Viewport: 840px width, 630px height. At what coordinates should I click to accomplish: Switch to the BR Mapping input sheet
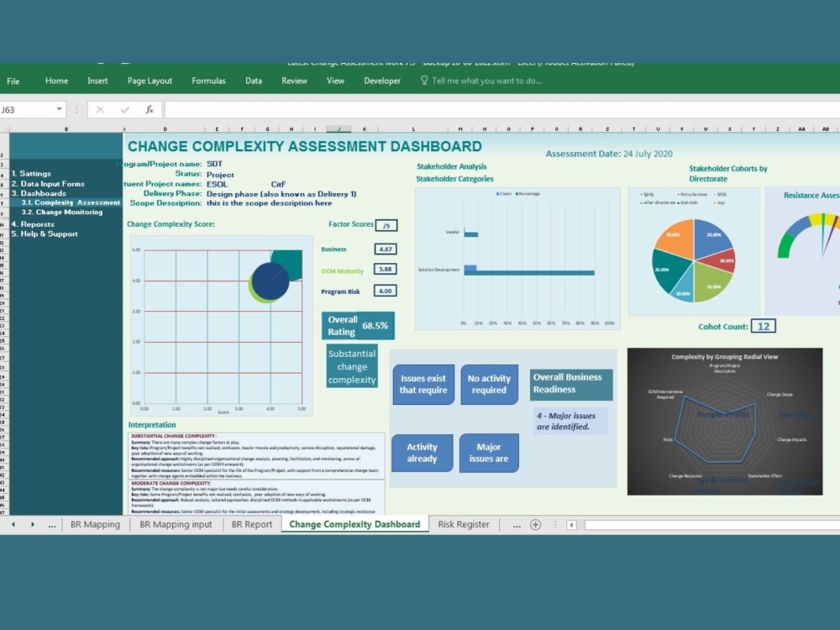[x=175, y=523]
